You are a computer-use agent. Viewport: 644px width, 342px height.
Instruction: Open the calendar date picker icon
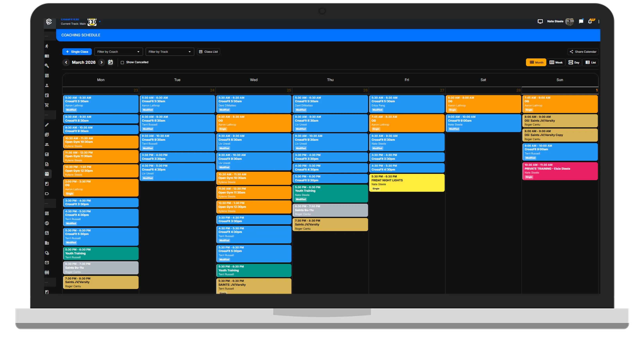pos(110,62)
